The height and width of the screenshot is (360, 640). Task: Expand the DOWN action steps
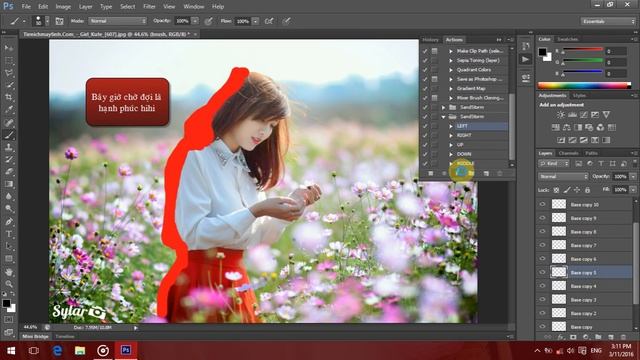point(451,154)
